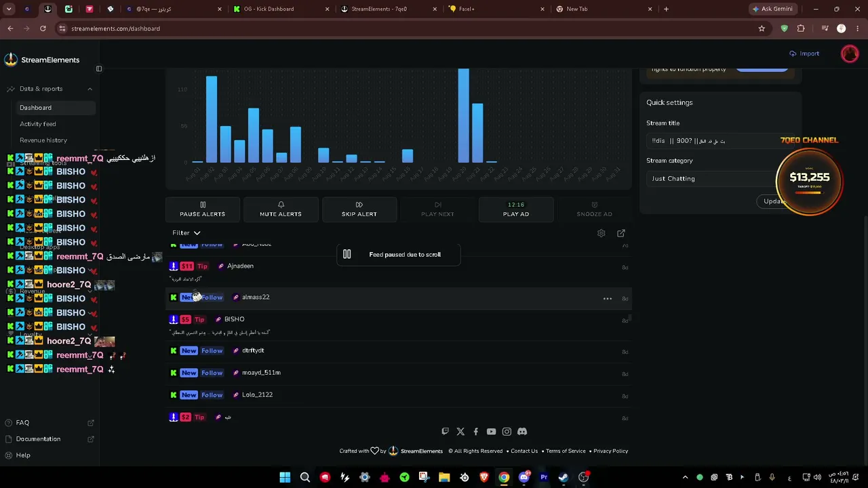Click the Ask Gemini button

click(772, 9)
